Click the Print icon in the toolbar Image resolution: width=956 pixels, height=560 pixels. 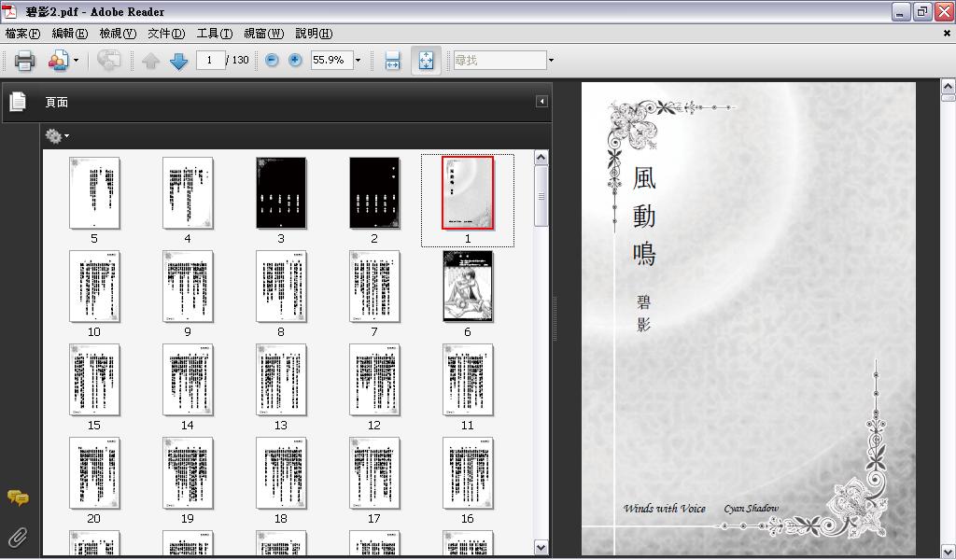point(24,61)
